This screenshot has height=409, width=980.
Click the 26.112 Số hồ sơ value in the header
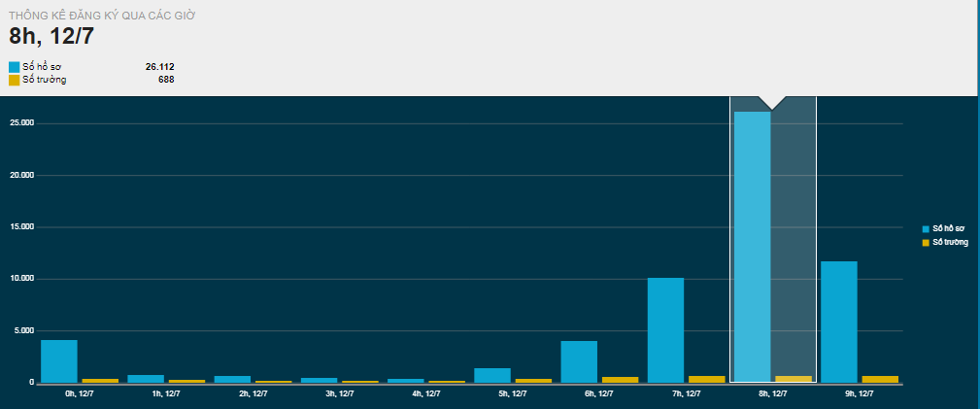159,67
